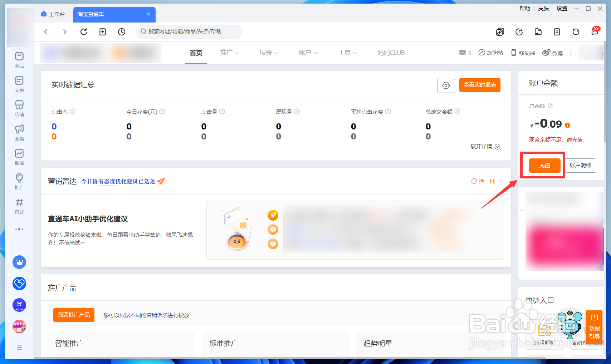
Task: Select the 标准推广 card
Action: (x=276, y=343)
